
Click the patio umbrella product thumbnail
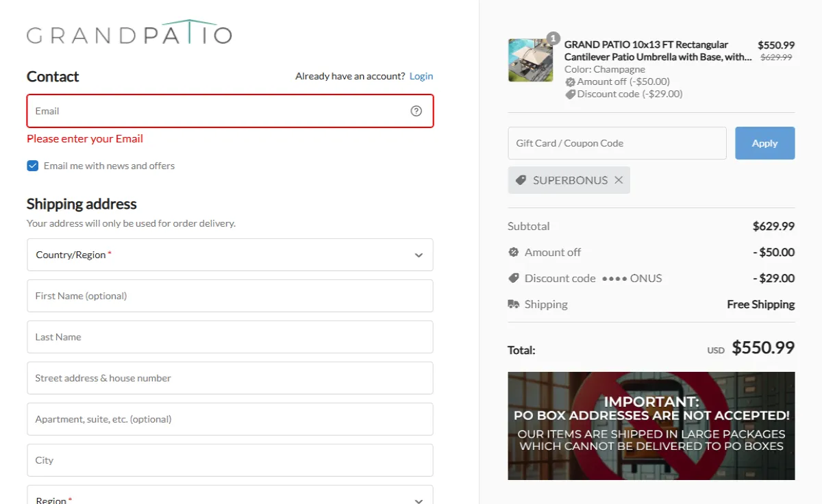pyautogui.click(x=530, y=60)
